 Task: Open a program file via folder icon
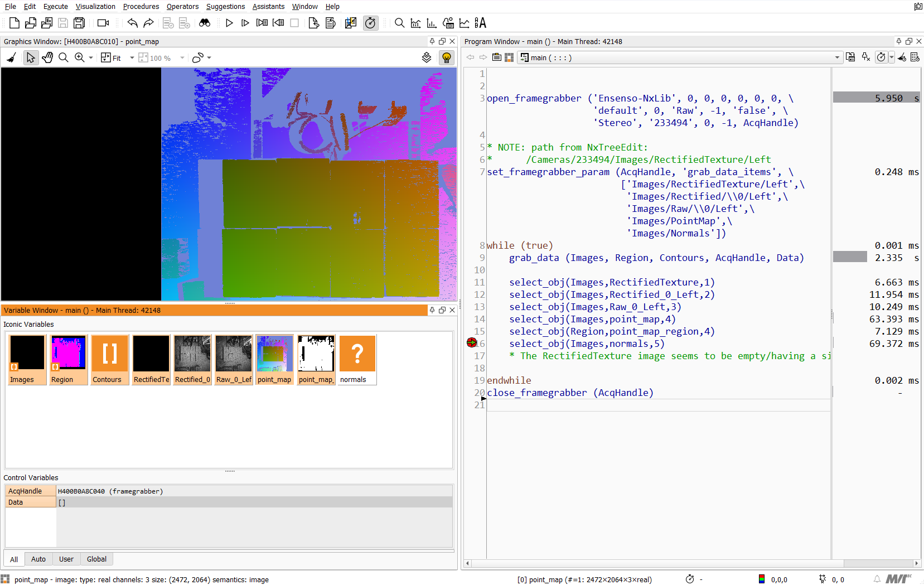pyautogui.click(x=31, y=23)
